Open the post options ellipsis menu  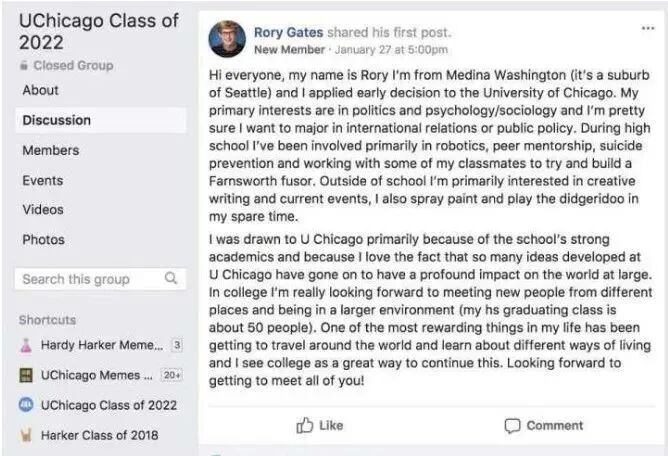click(x=647, y=28)
